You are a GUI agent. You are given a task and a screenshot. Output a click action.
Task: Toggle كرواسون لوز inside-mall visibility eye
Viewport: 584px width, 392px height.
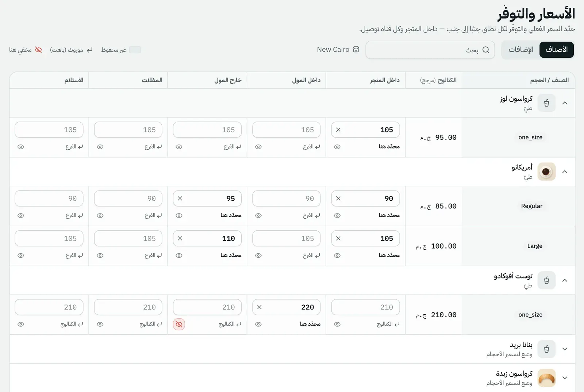click(x=258, y=147)
